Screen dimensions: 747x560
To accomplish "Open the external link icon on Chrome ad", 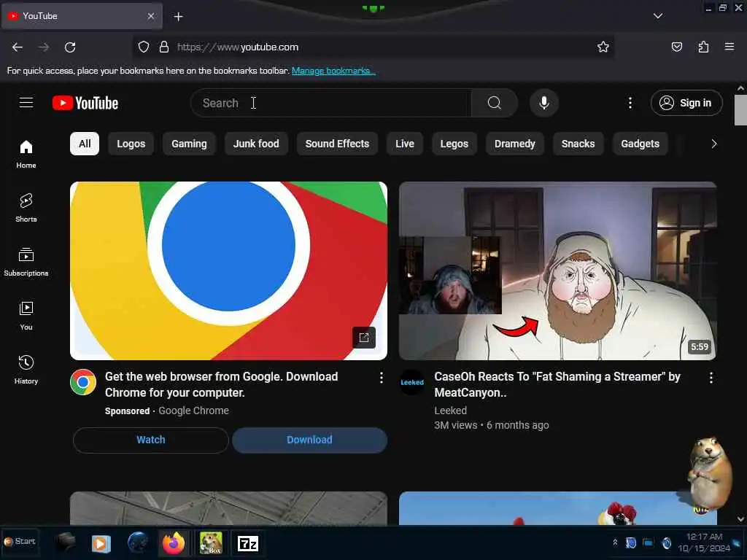I will (x=364, y=338).
